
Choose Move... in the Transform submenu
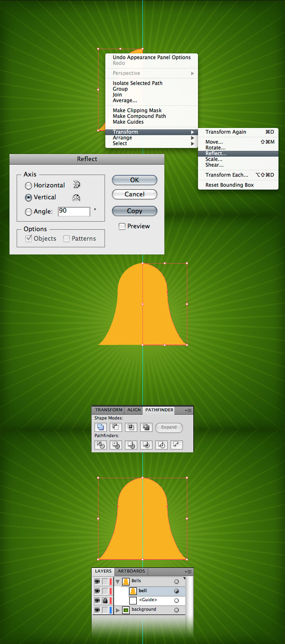238,142
